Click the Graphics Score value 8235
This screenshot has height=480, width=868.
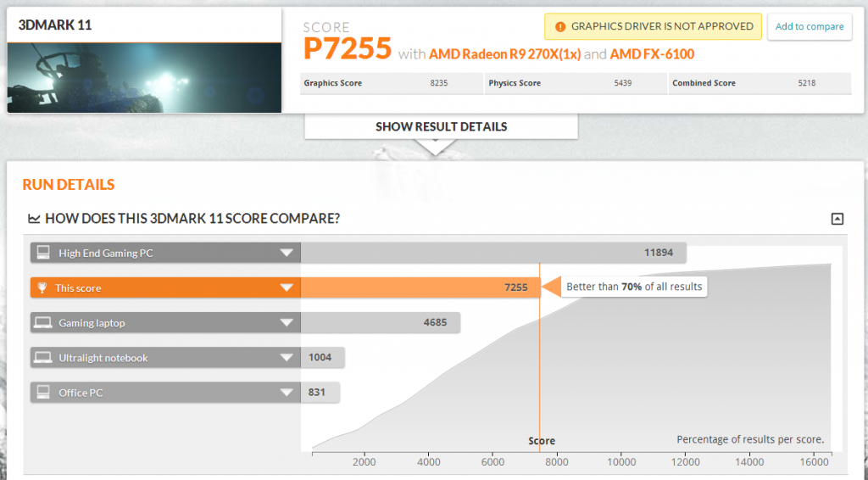[x=439, y=83]
